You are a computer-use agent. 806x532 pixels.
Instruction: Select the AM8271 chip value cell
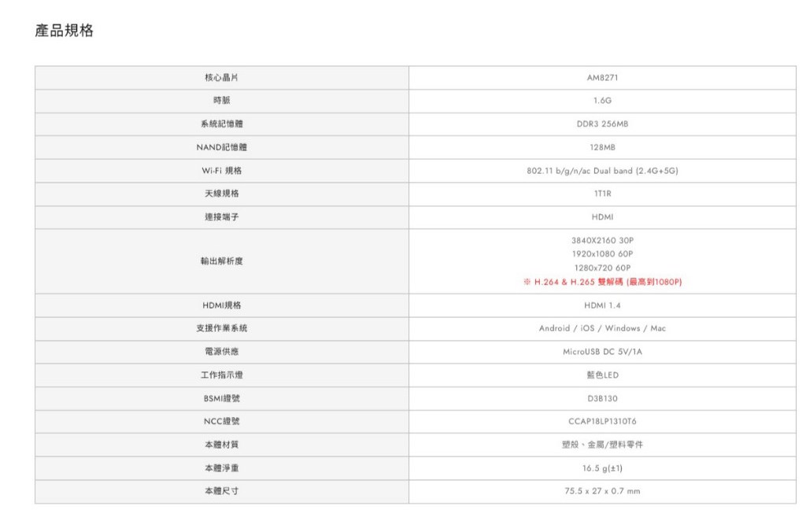pyautogui.click(x=602, y=78)
